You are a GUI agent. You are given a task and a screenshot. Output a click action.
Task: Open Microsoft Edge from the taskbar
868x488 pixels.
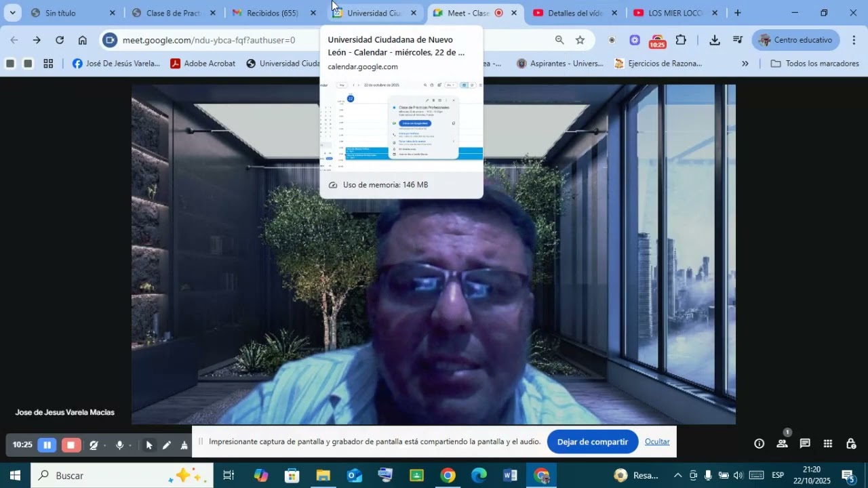click(x=479, y=476)
